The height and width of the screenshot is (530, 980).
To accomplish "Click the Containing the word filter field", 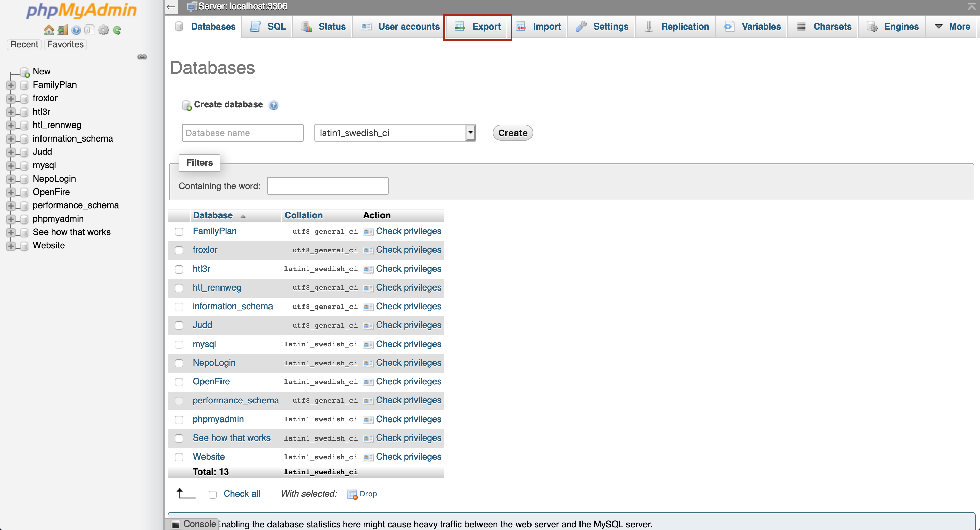I will (x=328, y=186).
